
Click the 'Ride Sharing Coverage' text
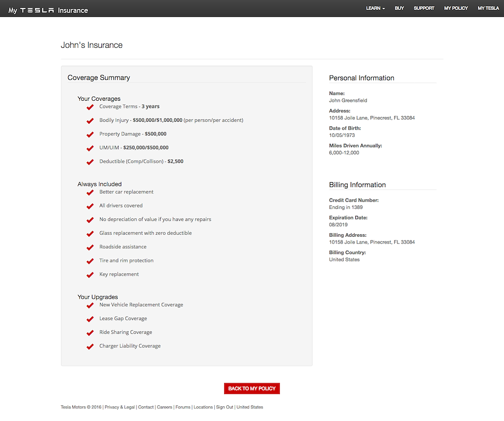(x=125, y=332)
